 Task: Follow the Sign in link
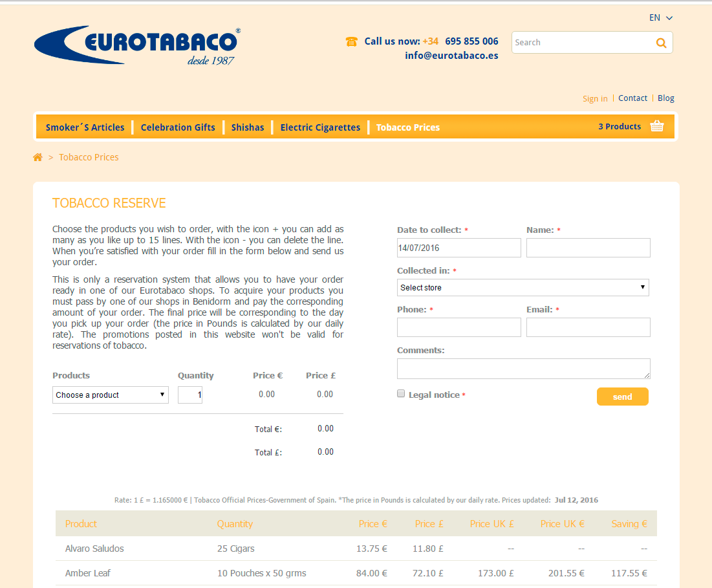595,98
